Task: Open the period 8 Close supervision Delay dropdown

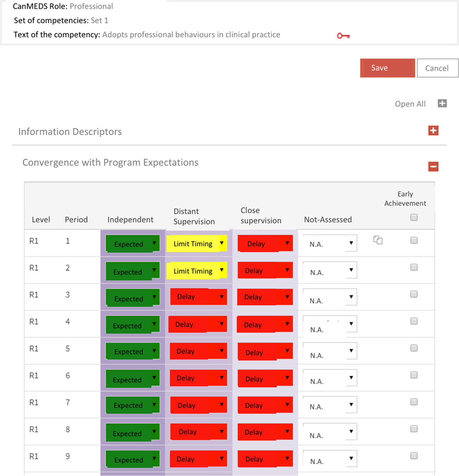Action: pos(265,432)
